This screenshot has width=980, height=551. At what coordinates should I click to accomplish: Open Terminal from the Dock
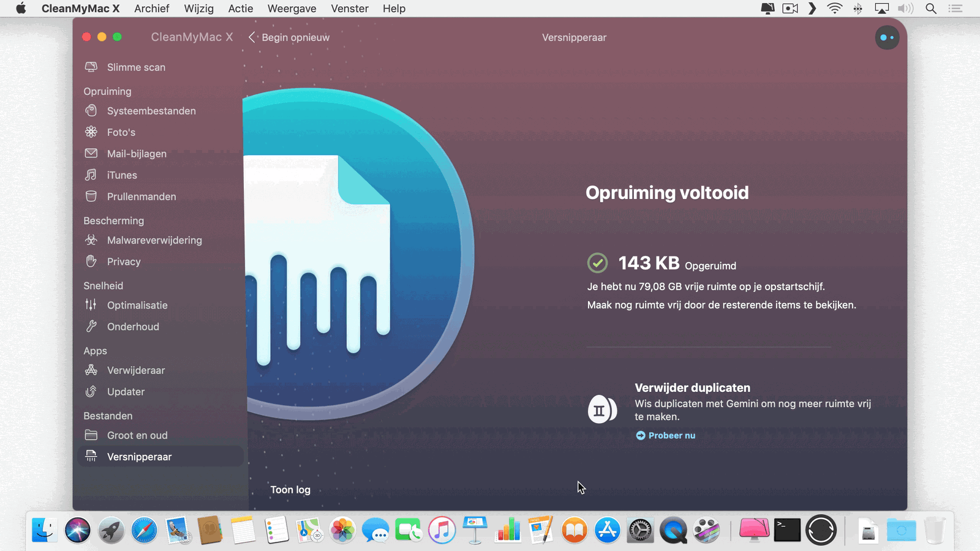[x=787, y=530]
